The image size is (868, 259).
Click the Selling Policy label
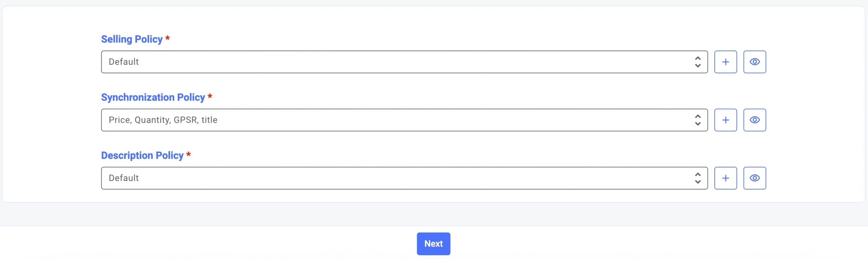click(132, 39)
